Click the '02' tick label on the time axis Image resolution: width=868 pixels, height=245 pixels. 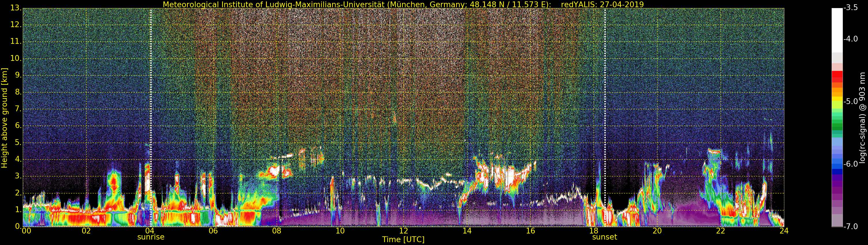(86, 231)
